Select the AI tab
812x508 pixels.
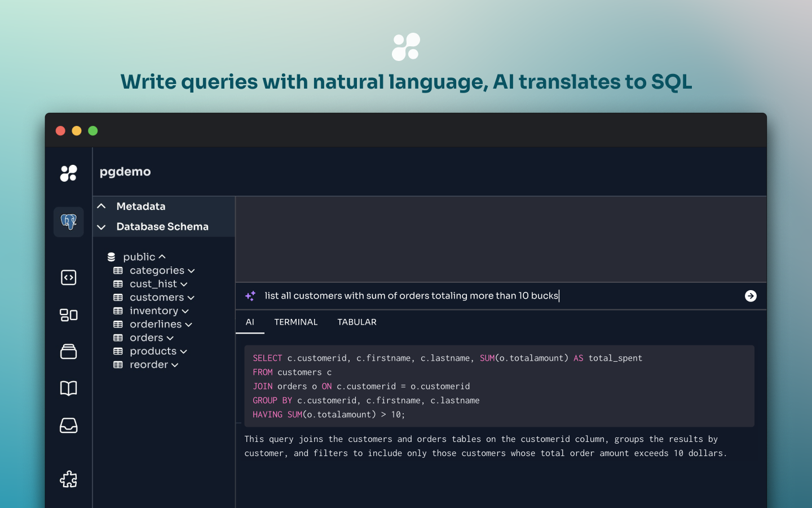(250, 322)
